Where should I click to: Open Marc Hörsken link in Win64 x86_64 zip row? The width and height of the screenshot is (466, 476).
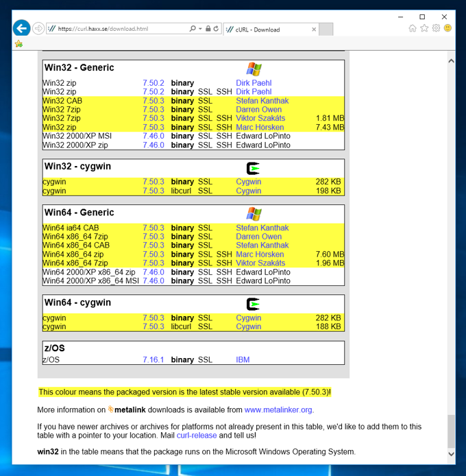point(260,254)
